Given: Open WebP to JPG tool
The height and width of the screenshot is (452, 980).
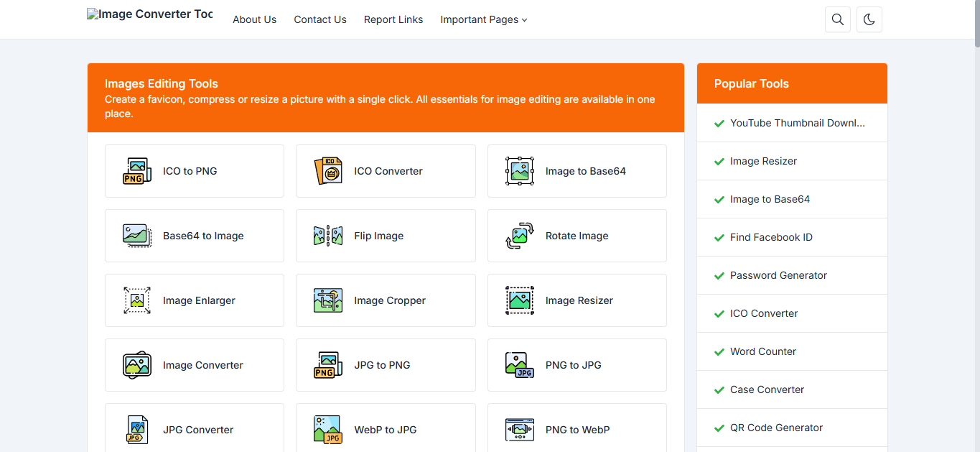Looking at the screenshot, I should [386, 430].
